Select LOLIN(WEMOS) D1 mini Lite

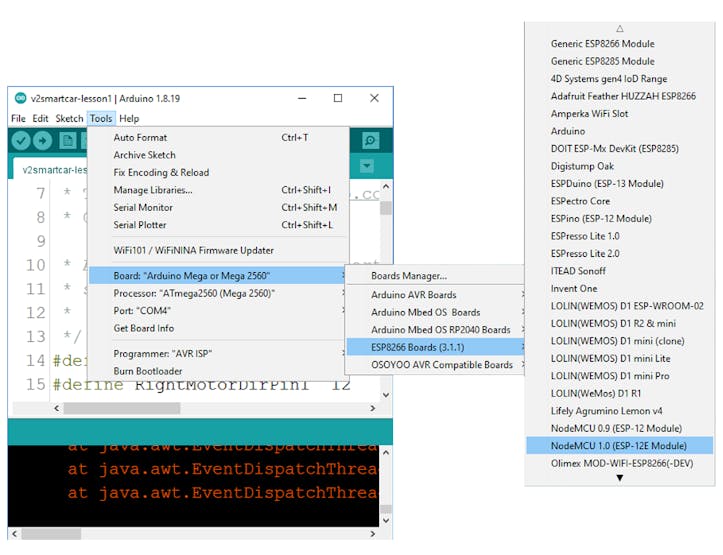(x=620, y=359)
